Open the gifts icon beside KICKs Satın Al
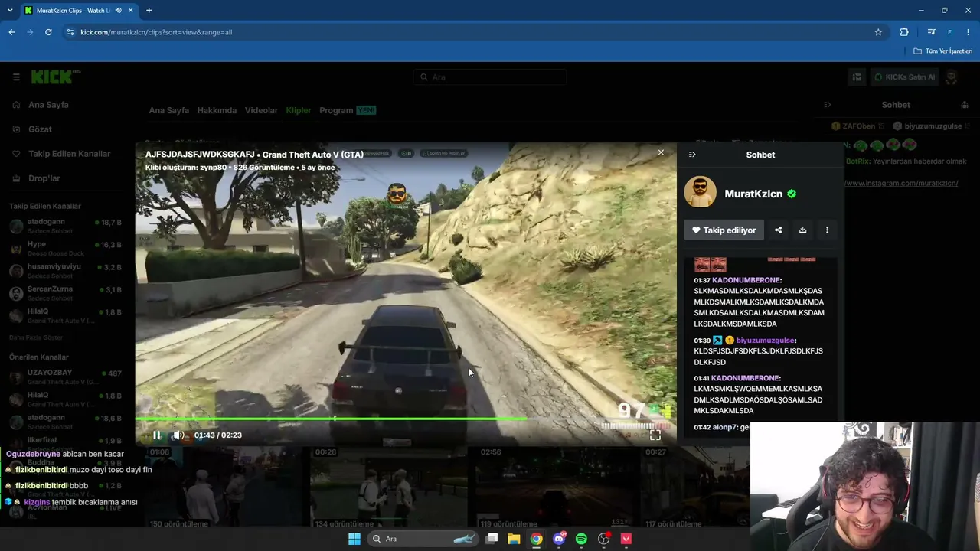Image resolution: width=980 pixels, height=551 pixels. 857,77
